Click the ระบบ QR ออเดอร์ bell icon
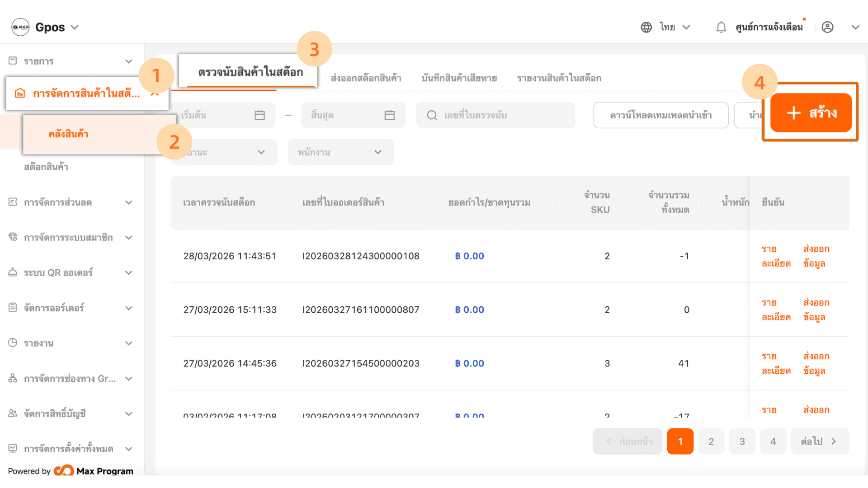Image resolution: width=868 pixels, height=488 pixels. (13, 272)
